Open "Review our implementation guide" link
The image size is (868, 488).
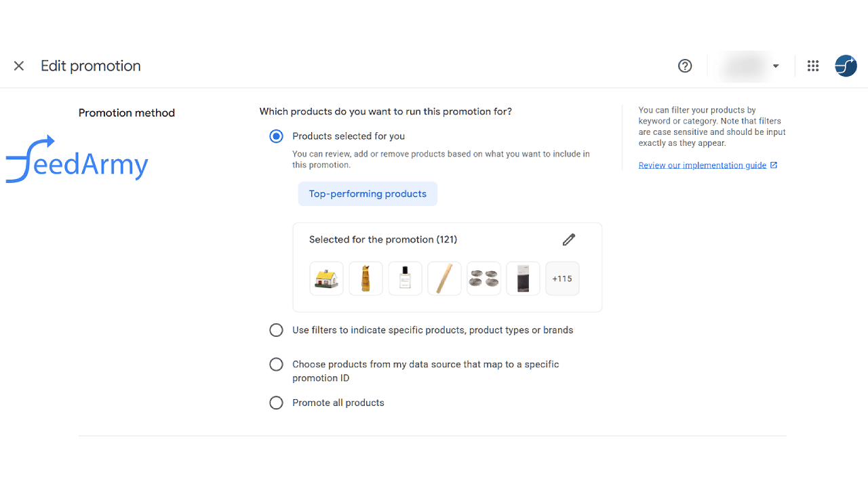[702, 165]
